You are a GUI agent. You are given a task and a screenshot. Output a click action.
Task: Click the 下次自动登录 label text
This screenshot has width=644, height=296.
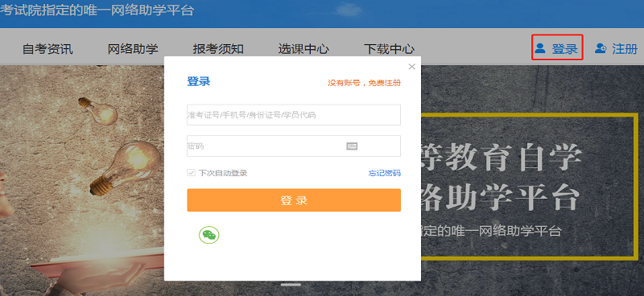223,173
